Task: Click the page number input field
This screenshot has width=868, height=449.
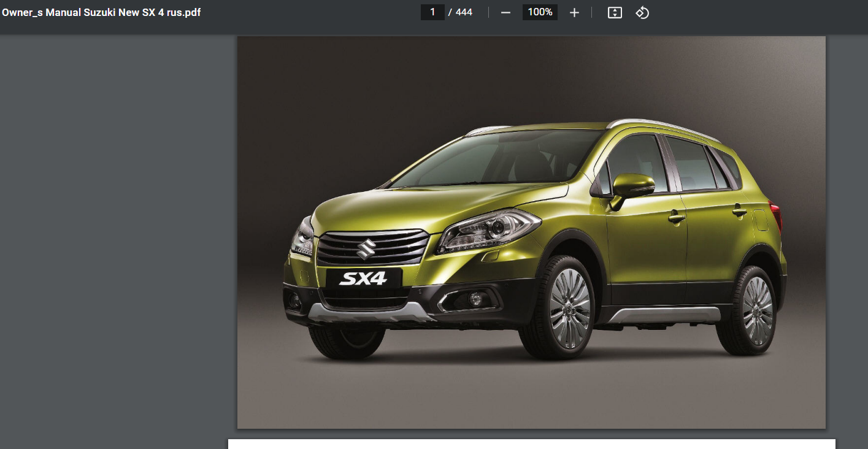Action: pos(432,12)
